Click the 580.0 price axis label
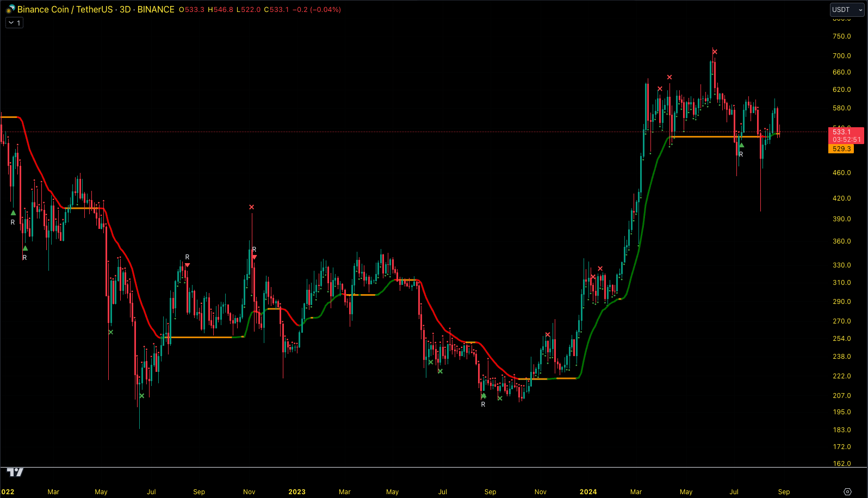868x498 pixels. coord(841,108)
